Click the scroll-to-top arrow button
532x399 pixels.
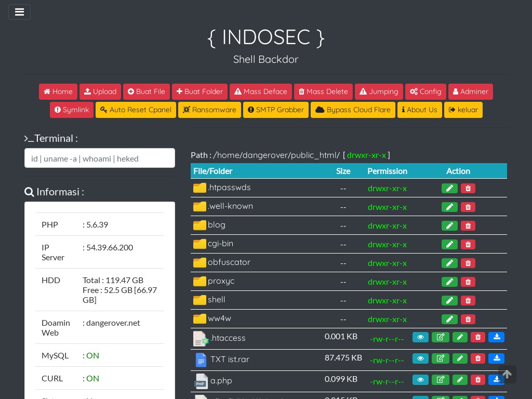pyautogui.click(x=507, y=374)
